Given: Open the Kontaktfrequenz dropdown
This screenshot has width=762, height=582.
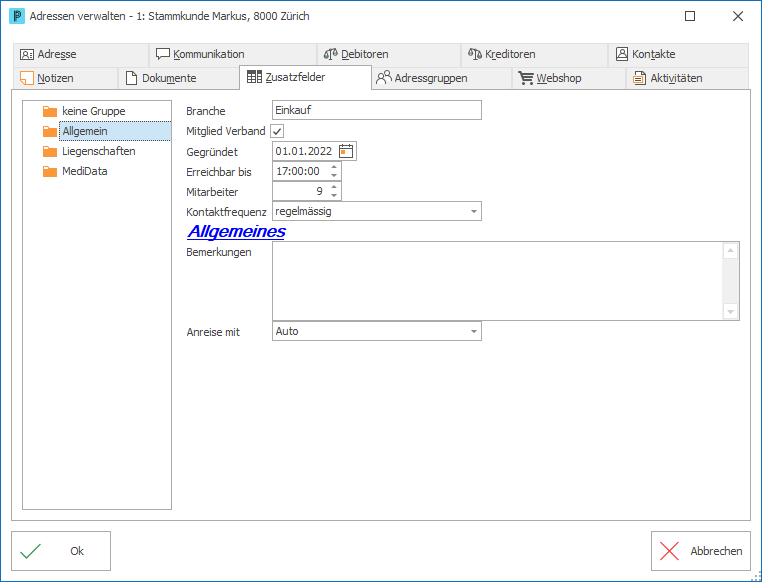Looking at the screenshot, I should coord(473,211).
